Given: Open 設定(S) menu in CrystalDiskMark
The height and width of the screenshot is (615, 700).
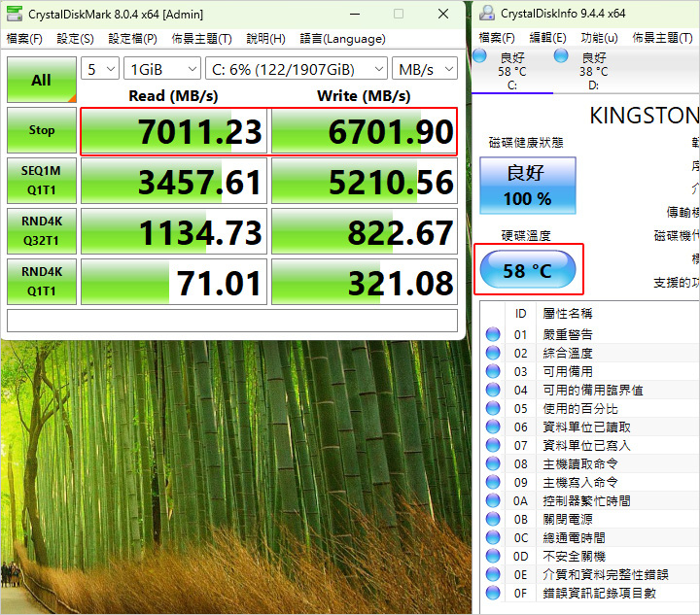Looking at the screenshot, I should (76, 39).
